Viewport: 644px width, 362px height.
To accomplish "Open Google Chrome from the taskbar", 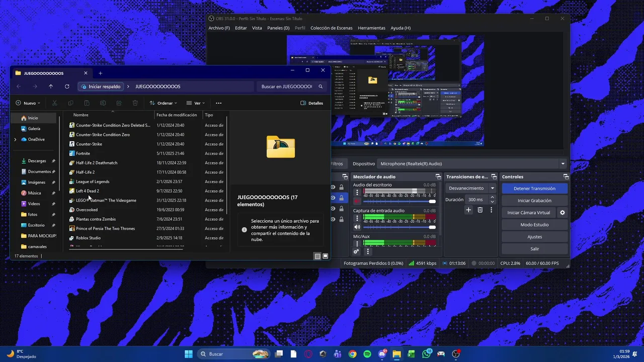I will [352, 354].
